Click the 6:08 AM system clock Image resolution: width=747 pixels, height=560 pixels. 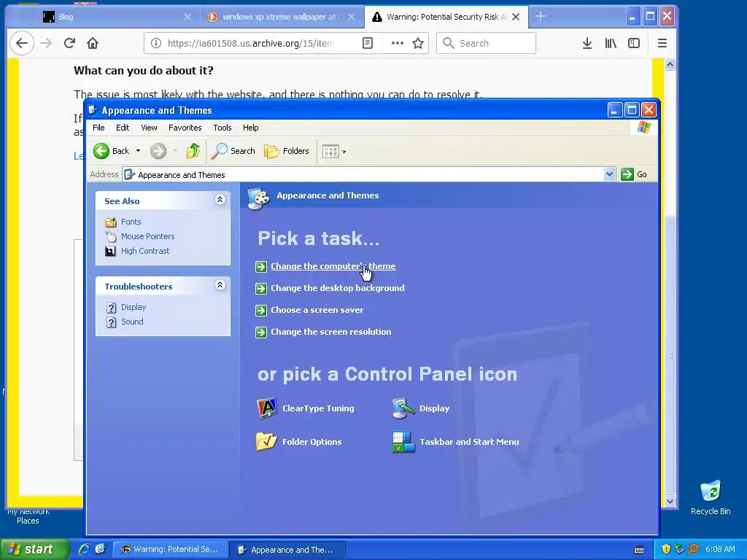click(720, 550)
